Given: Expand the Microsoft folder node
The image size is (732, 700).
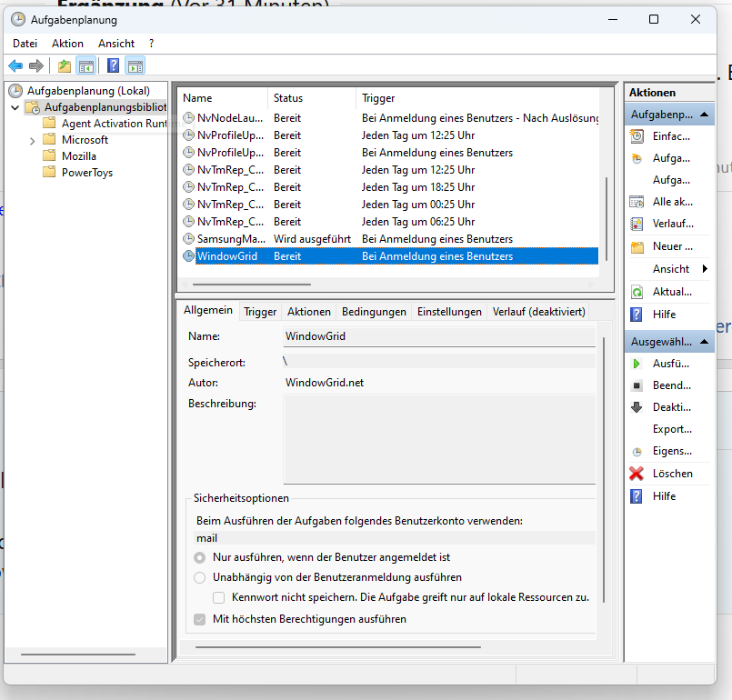Looking at the screenshot, I should tap(32, 141).
